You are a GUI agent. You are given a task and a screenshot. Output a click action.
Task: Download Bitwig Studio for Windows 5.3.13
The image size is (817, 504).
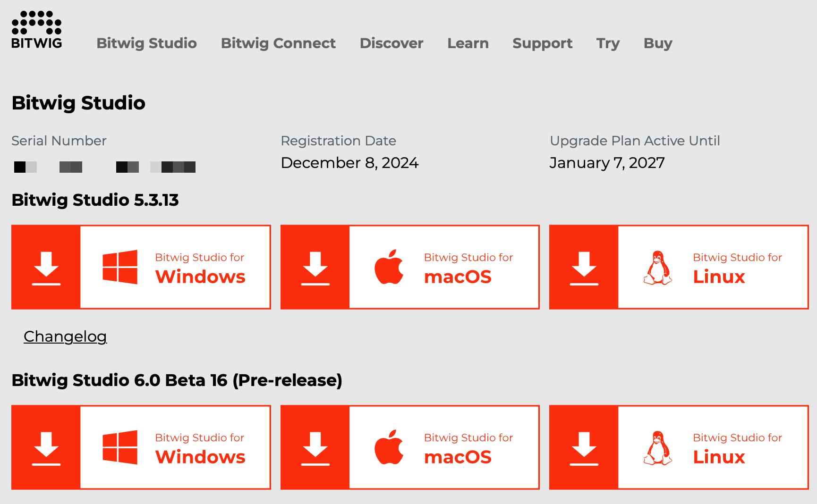pos(141,267)
